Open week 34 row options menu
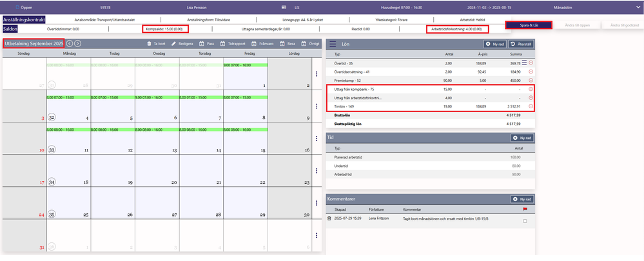Image resolution: width=644 pixels, height=261 pixels. [317, 170]
